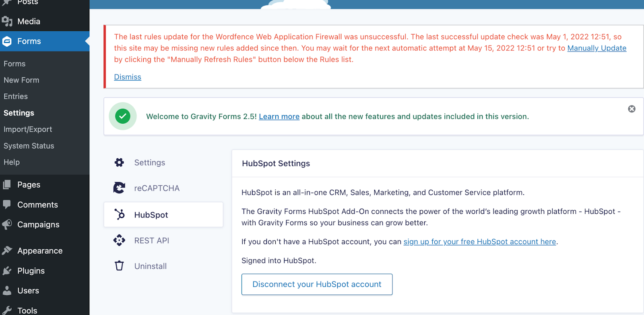
Task: Click the 'HubSpot is an all-in-one CRM' sentence
Action: [383, 193]
